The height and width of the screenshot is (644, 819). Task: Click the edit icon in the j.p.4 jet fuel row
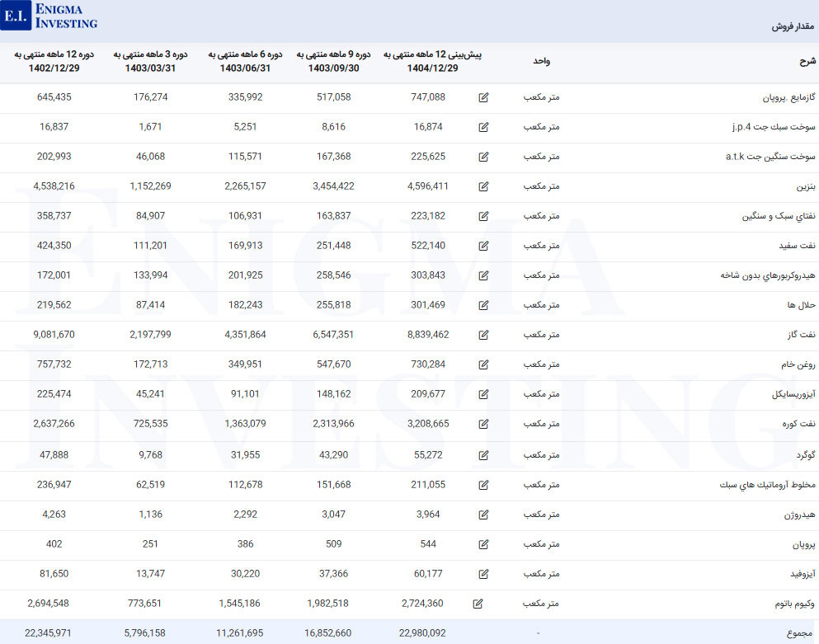pos(483,128)
